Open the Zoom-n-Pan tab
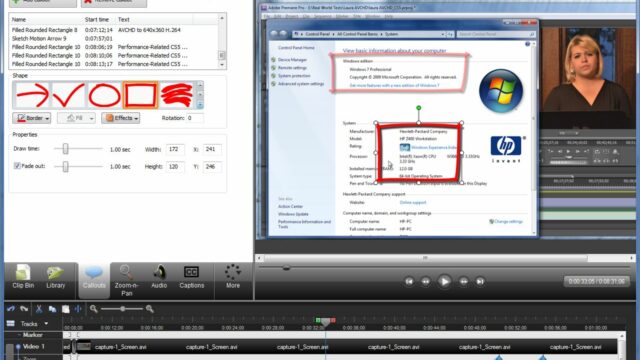Screen dimensions: 640x360 pos(126,280)
